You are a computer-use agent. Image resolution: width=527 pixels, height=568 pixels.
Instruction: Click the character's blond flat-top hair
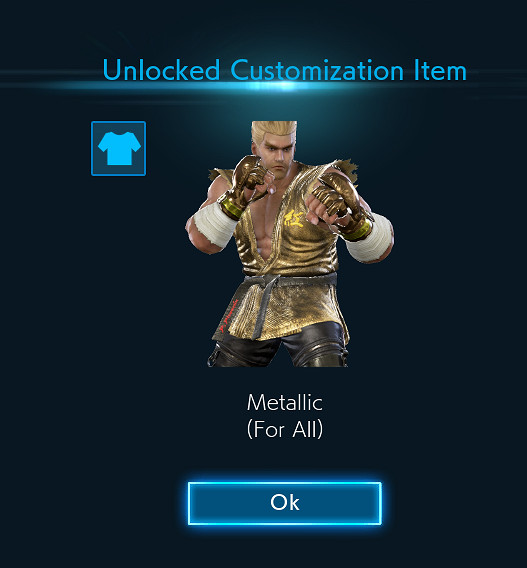tap(274, 131)
